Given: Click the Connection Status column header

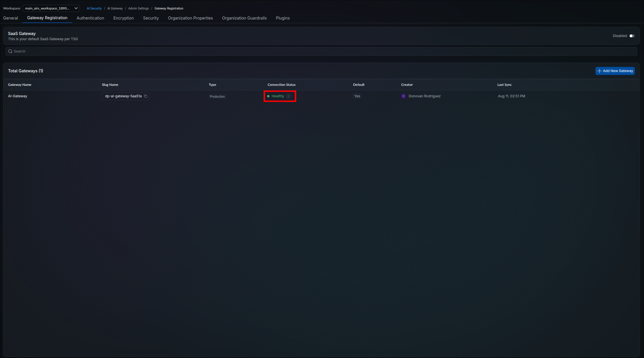Looking at the screenshot, I should point(282,85).
